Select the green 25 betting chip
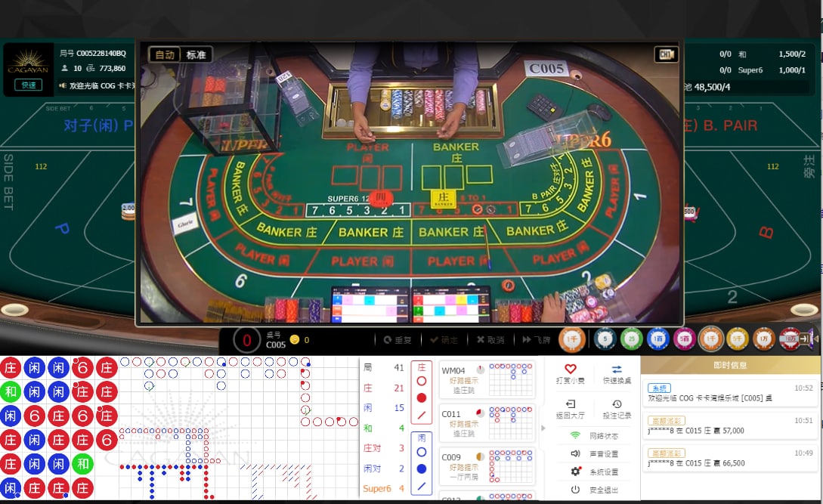 point(632,340)
